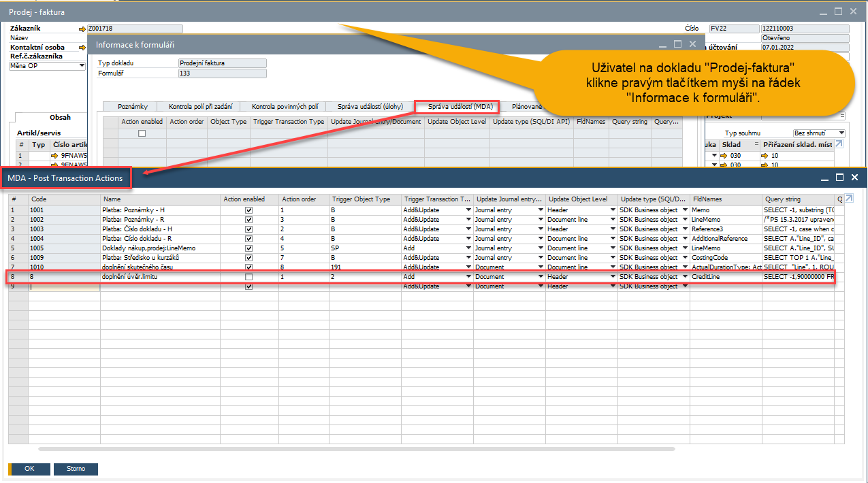This screenshot has width=868, height=483.
Task: Toggle Action enabled for Doklady nákup,prodej:LineMemo
Action: point(248,248)
